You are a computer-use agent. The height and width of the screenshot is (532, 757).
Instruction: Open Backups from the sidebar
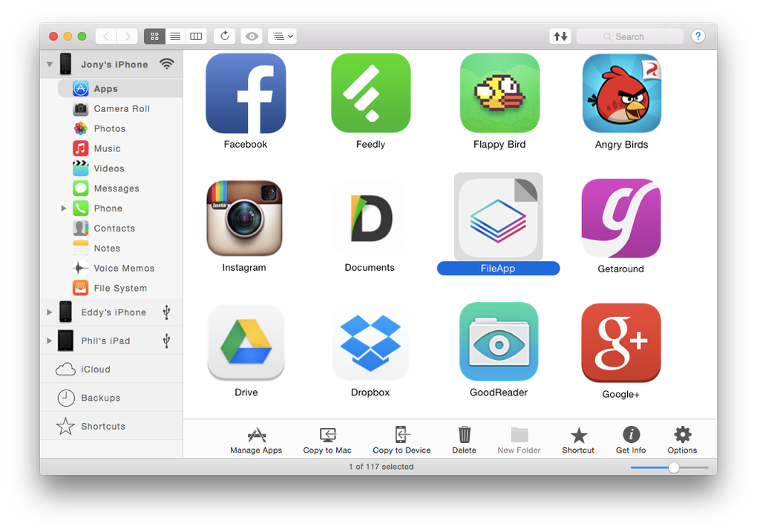[104, 398]
